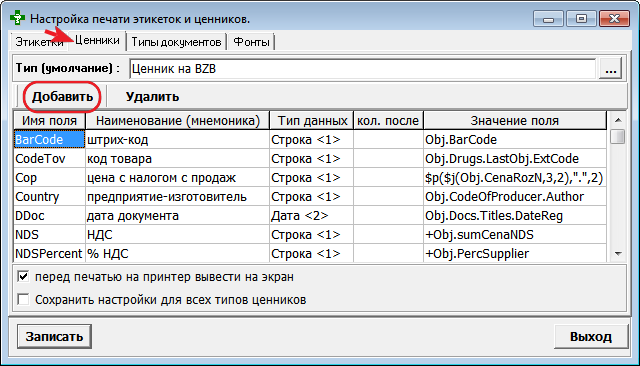Image resolution: width=640 pixels, height=366 pixels.
Task: Select the NDSPercent field name cell
Action: (x=49, y=253)
